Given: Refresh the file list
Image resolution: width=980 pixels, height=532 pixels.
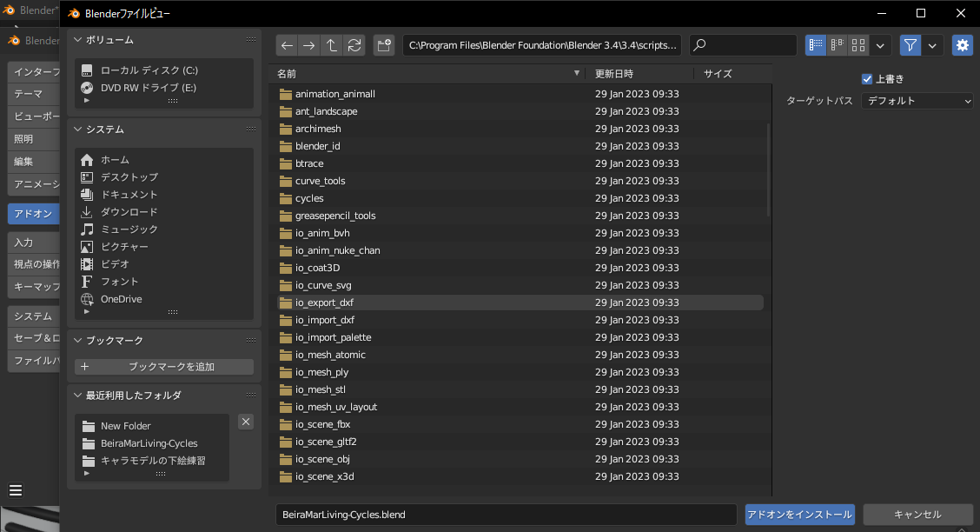Looking at the screenshot, I should (x=354, y=45).
